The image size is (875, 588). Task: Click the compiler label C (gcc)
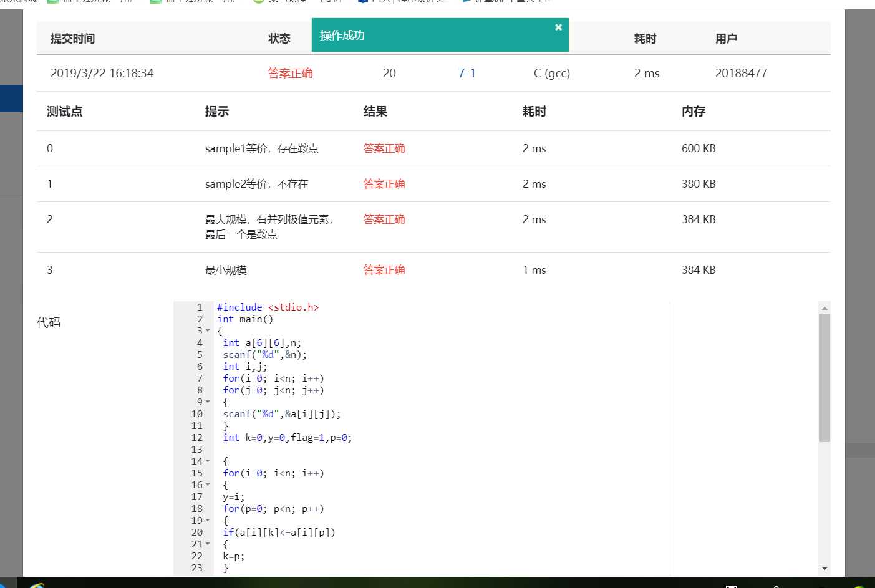[x=551, y=73]
